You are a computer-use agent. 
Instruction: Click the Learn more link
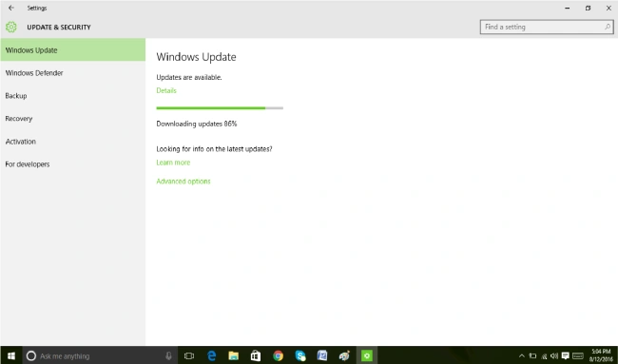[x=173, y=163]
